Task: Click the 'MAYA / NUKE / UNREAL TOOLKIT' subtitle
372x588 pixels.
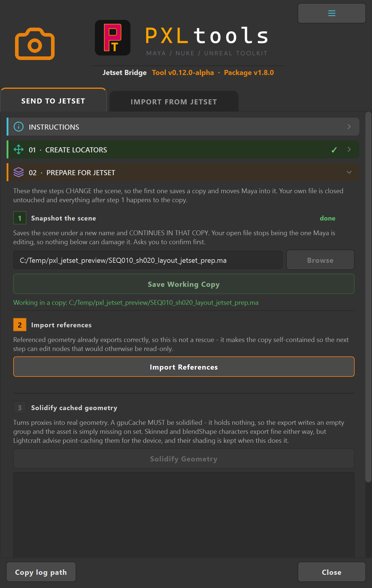Action: (207, 53)
